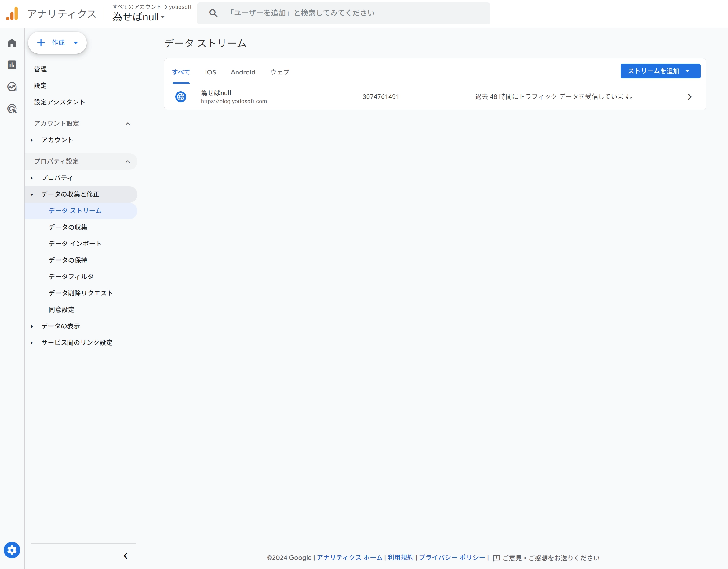Viewport: 728px width, 569px height.
Task: Open 設定アシスタント in the side menu
Action: (59, 102)
